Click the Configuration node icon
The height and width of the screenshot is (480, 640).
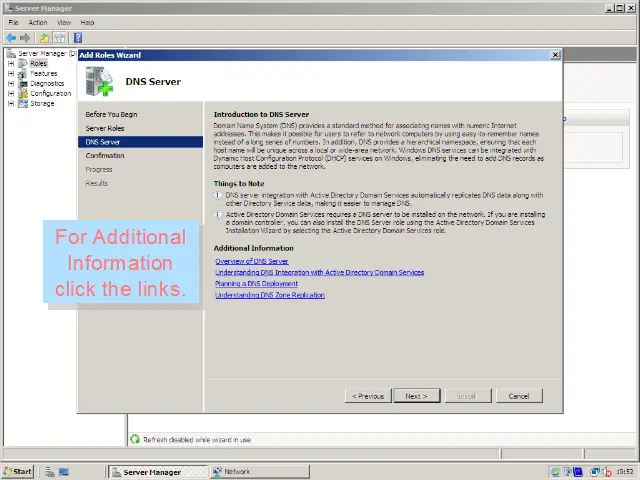pos(23,93)
